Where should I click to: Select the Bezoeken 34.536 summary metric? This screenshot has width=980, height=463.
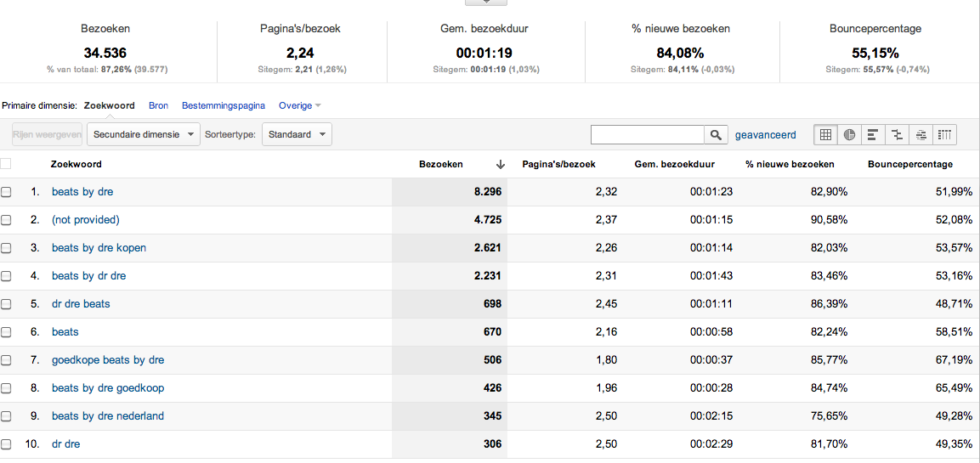tap(105, 53)
